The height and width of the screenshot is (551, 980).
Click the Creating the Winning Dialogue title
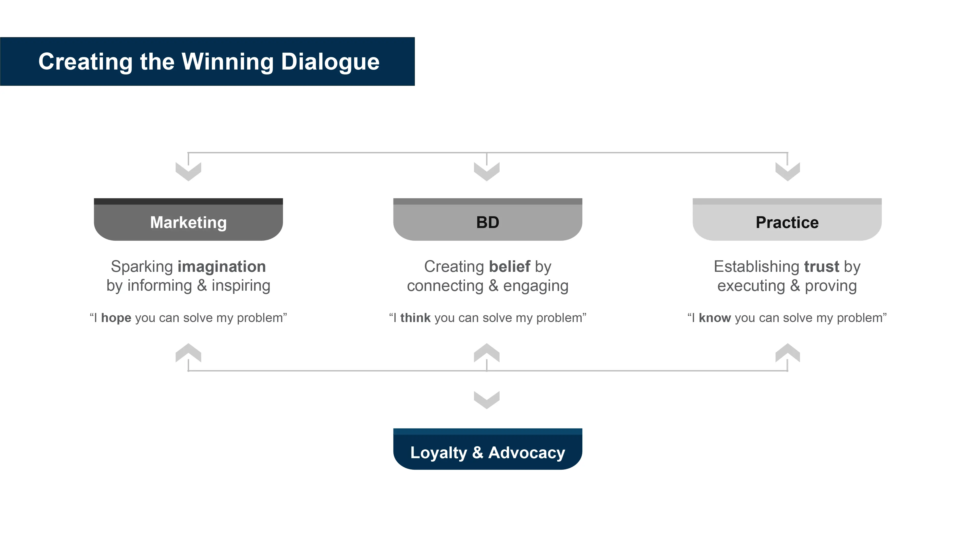click(x=209, y=62)
